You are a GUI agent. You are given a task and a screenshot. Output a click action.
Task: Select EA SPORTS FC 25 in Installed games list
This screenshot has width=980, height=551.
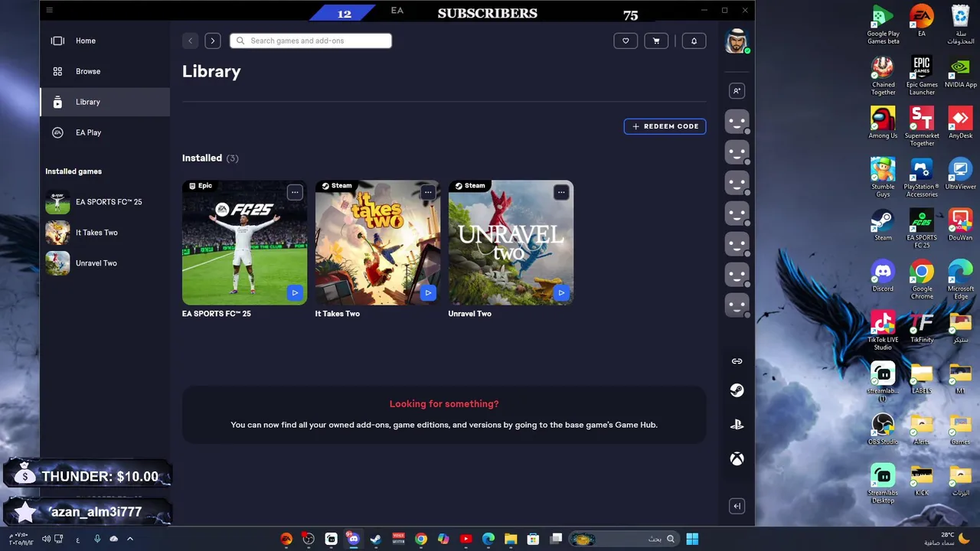(x=105, y=202)
